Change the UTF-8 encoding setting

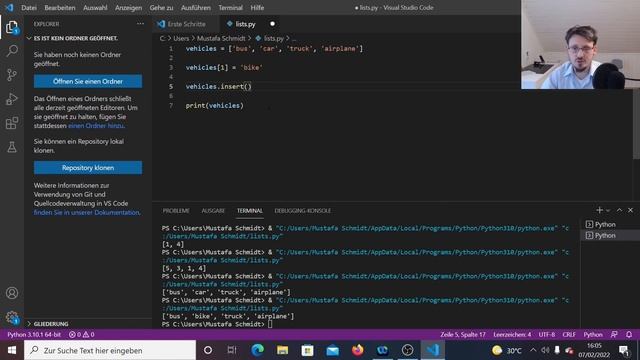tap(547, 334)
